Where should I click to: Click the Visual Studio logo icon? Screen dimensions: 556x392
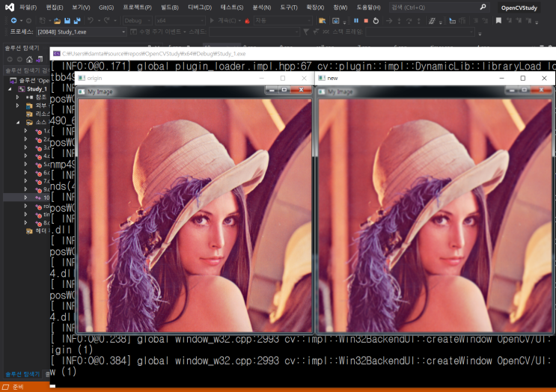[x=10, y=7]
